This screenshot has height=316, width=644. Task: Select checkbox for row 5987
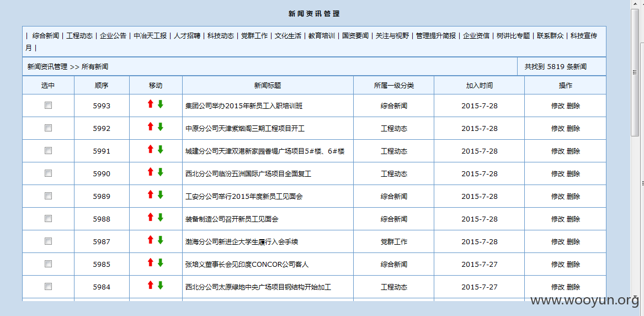pos(48,241)
